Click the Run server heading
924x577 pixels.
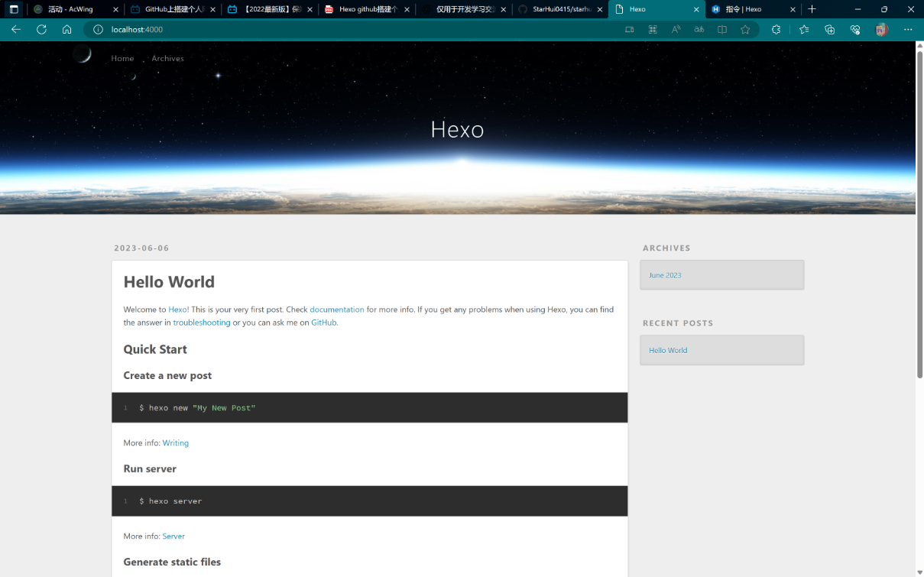pos(150,468)
